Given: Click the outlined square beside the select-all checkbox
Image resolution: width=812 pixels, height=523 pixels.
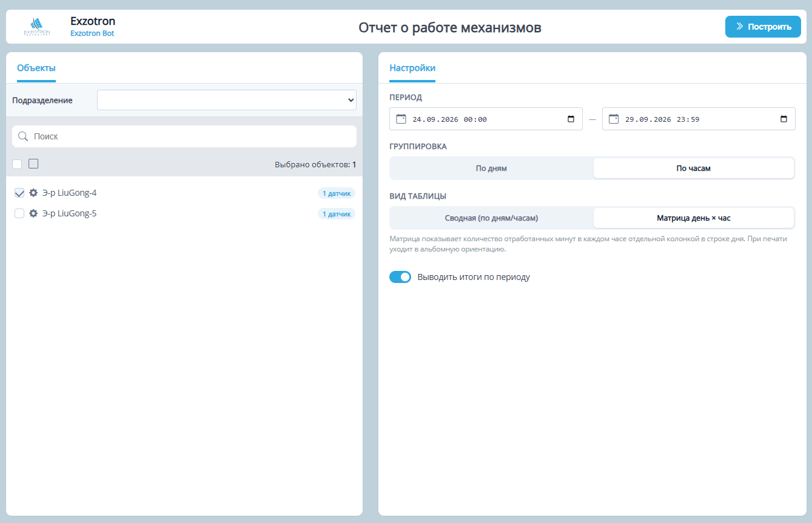Looking at the screenshot, I should [33, 164].
